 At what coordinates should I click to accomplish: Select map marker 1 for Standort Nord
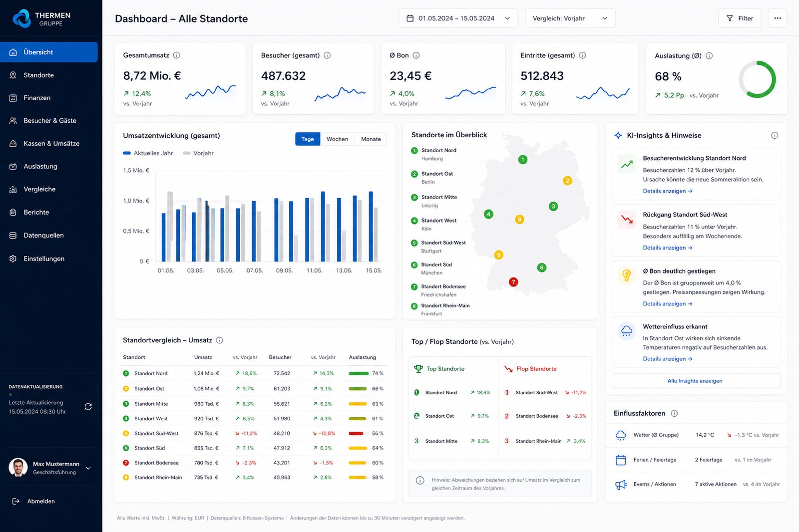pos(522,160)
